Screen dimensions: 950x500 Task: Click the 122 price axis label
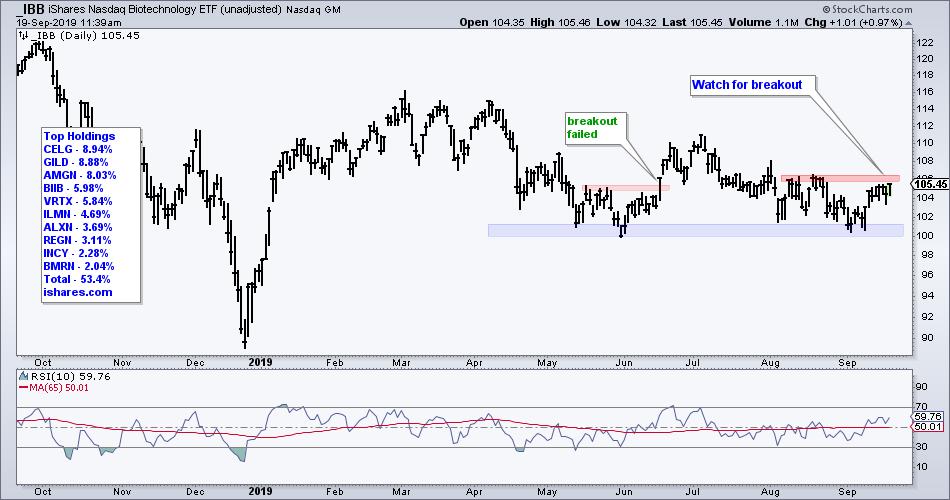(x=925, y=42)
